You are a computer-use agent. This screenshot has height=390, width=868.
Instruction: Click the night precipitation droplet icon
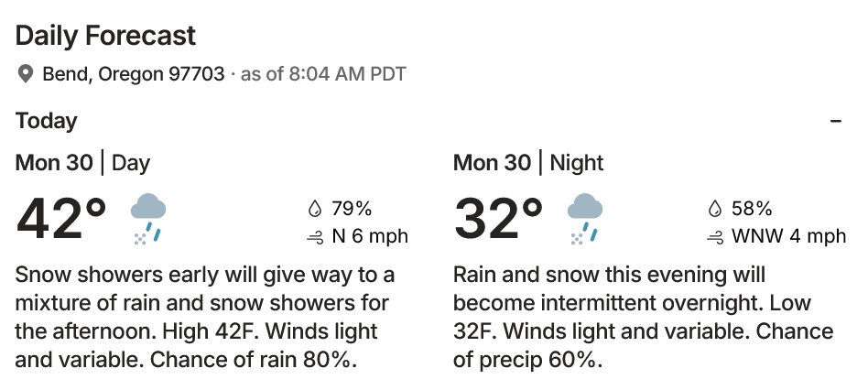(716, 209)
